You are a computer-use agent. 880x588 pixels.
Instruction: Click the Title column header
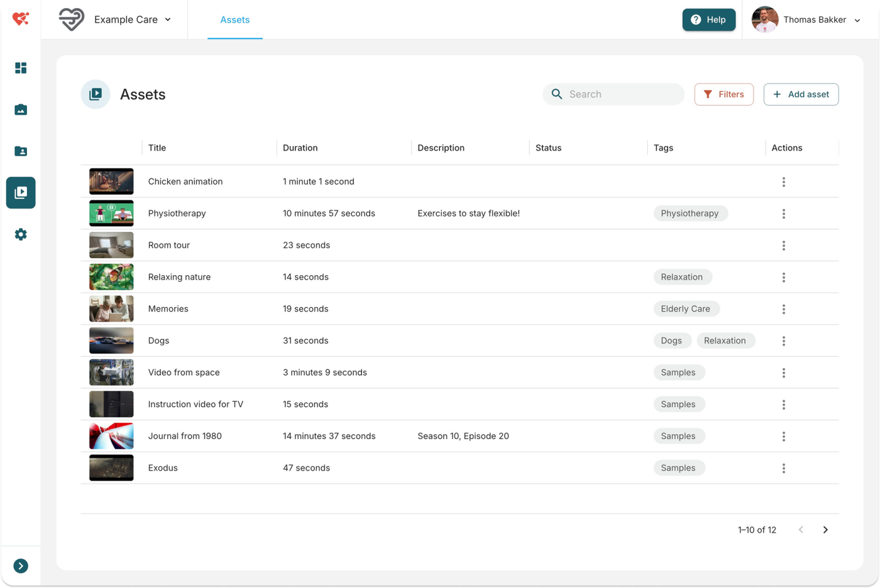pyautogui.click(x=157, y=148)
